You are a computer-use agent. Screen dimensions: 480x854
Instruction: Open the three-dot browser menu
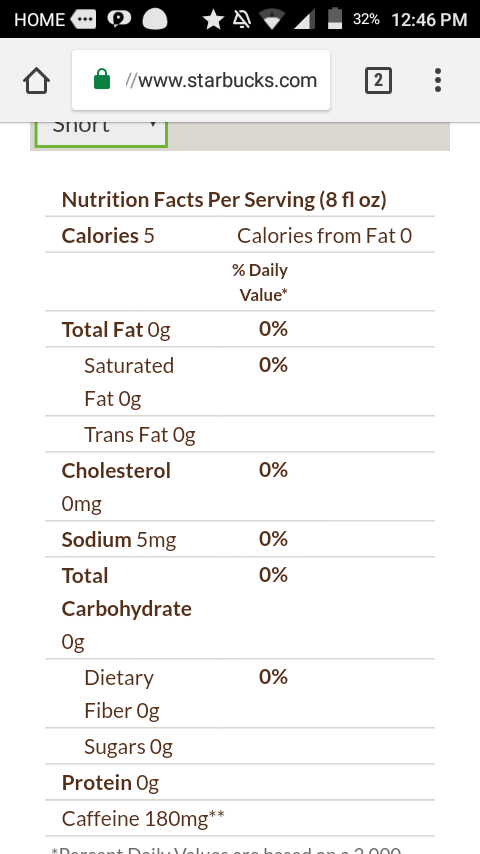point(438,81)
